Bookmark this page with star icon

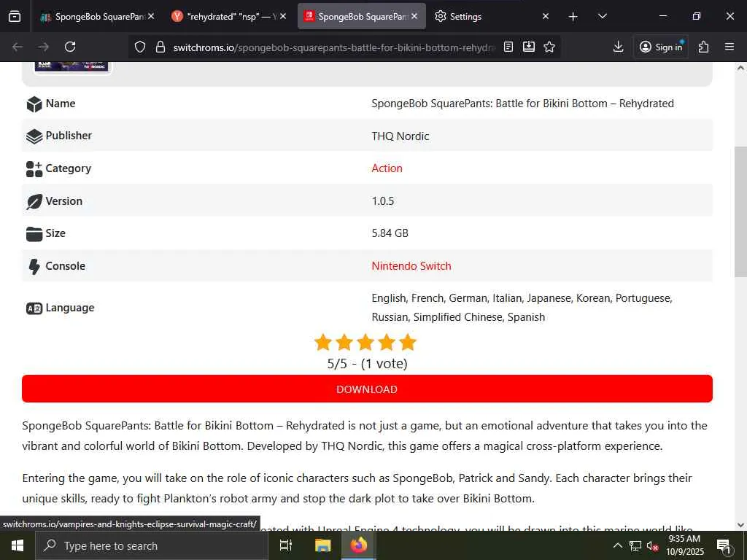tap(549, 47)
